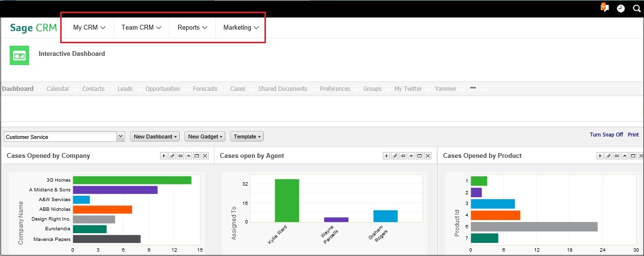Collapse the Cases Opened by Product gadget

click(x=625, y=156)
